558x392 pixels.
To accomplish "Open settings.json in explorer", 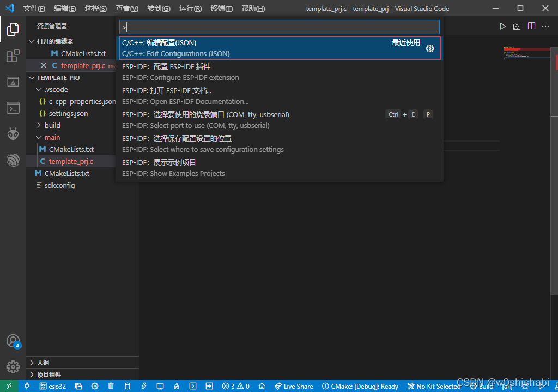I will click(x=63, y=113).
